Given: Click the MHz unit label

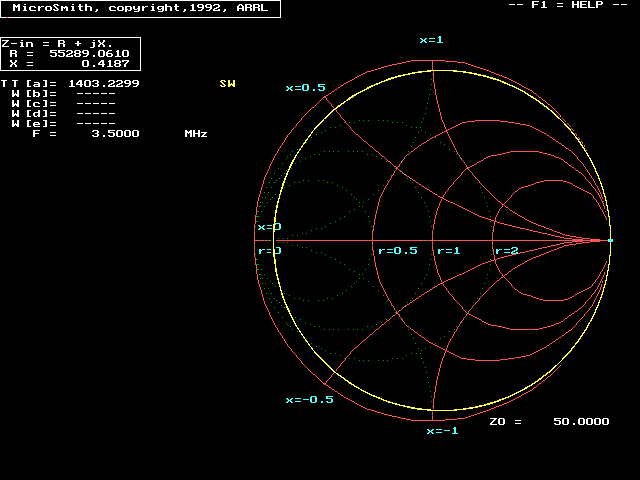Looking at the screenshot, I should click(195, 134).
